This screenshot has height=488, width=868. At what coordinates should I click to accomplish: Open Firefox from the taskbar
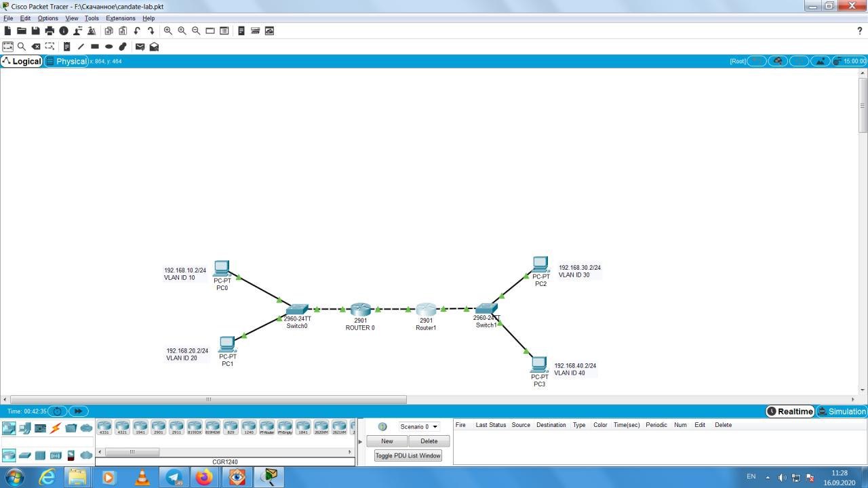pyautogui.click(x=203, y=477)
